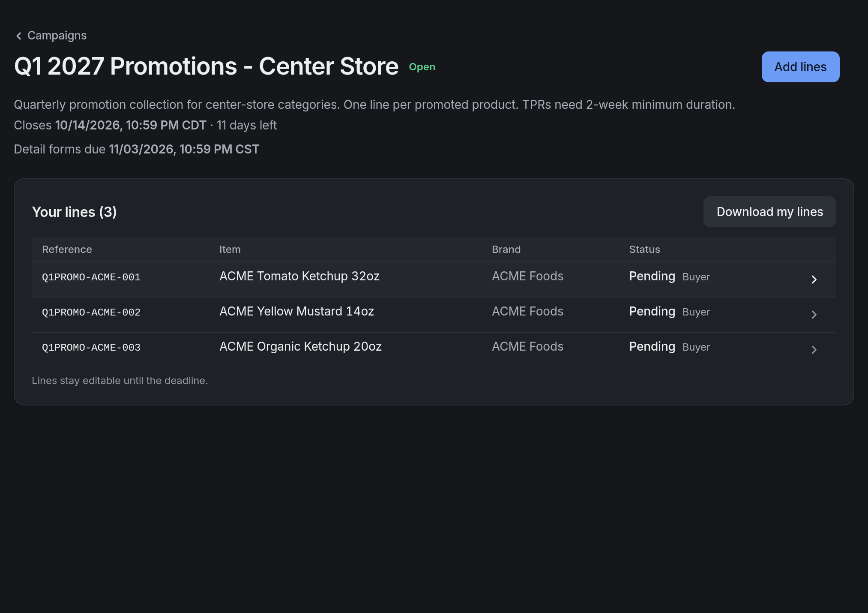Click Buyer label in Yellow Mustard row
Screen dimensions: 868x613
pos(696,312)
